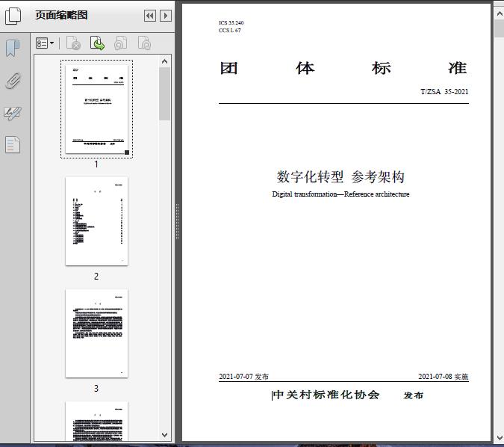
Task: Click the delete pages icon
Action: pyautogui.click(x=73, y=43)
